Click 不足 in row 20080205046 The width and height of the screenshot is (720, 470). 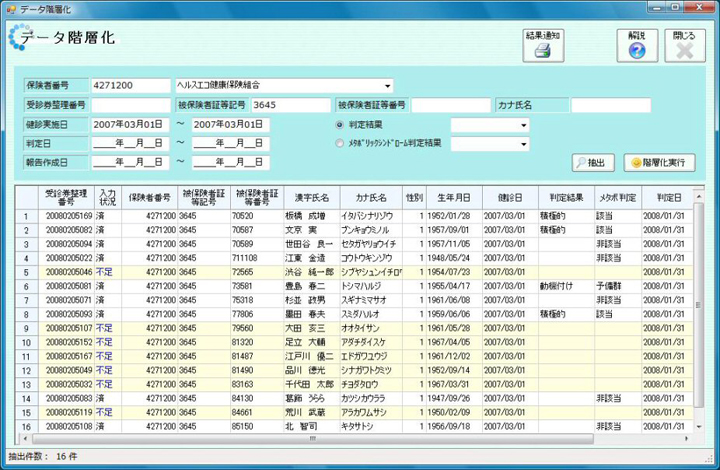[x=104, y=272]
